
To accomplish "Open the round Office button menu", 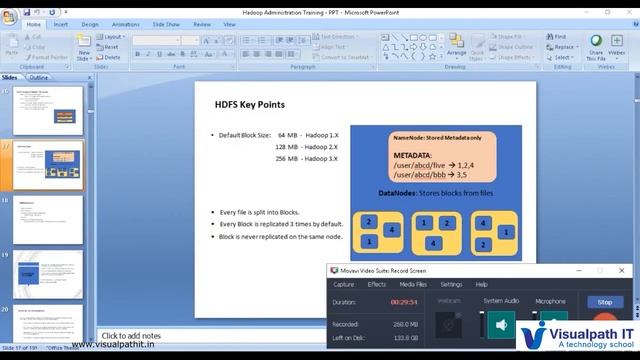I will [x=9, y=17].
